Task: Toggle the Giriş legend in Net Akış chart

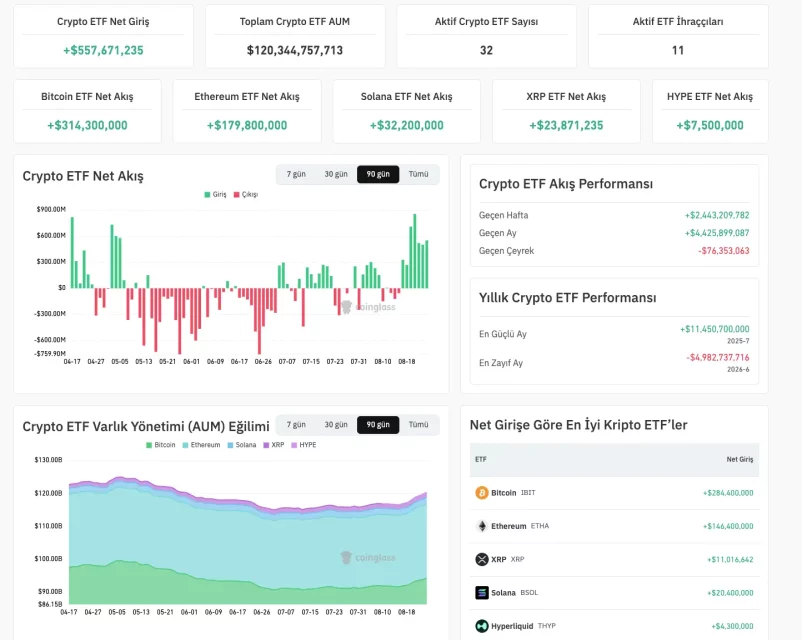Action: click(x=215, y=194)
